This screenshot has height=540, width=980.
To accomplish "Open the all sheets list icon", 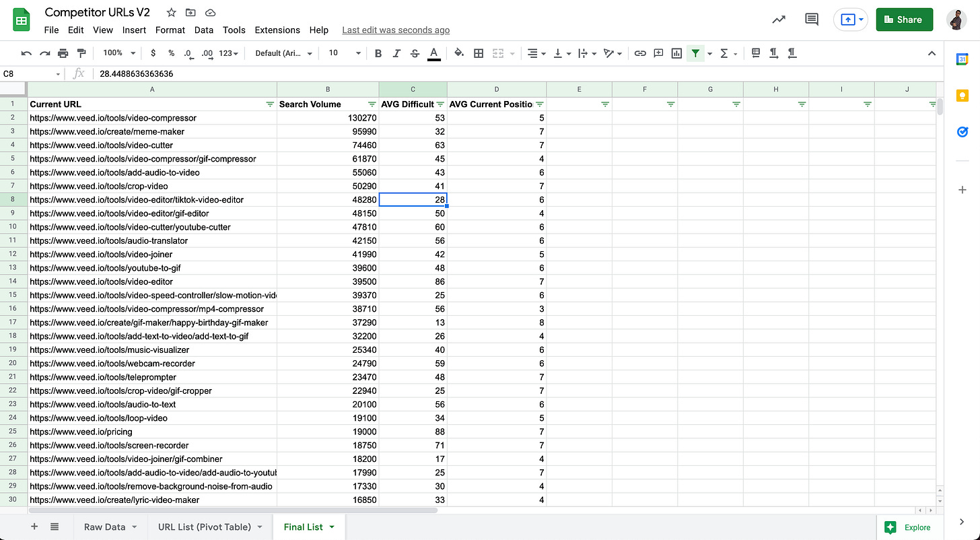I will tap(55, 527).
